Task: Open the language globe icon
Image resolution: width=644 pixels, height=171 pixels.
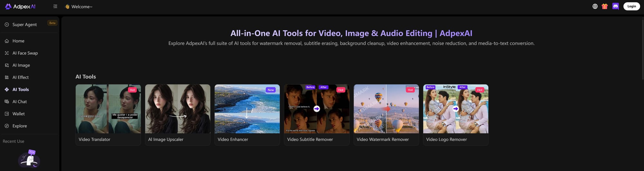Action: (595, 6)
